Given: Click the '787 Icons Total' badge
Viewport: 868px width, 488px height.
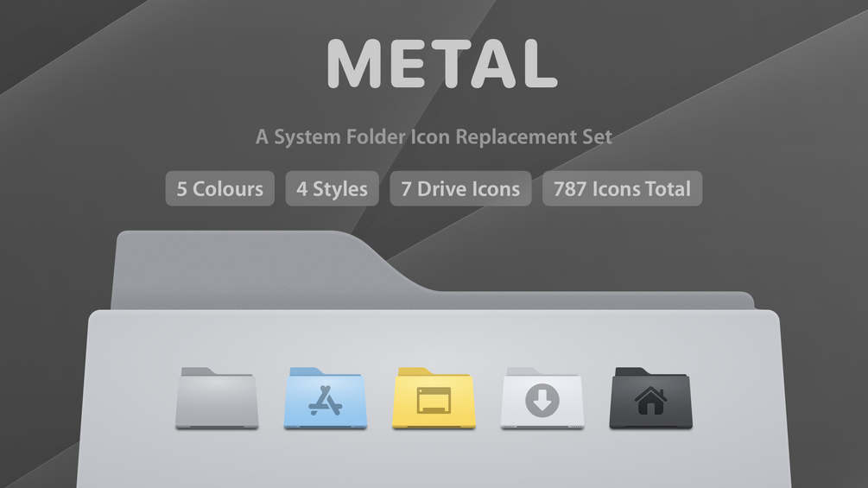Looking at the screenshot, I should pyautogui.click(x=622, y=188).
